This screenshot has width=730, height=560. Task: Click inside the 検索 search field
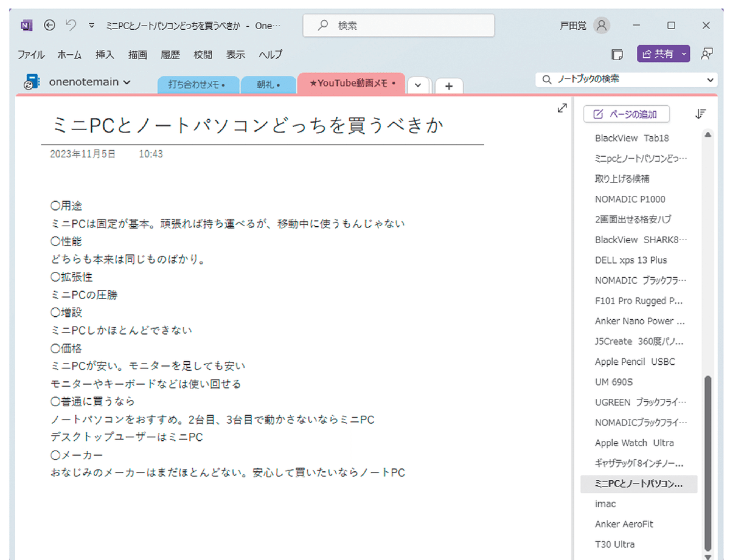398,26
